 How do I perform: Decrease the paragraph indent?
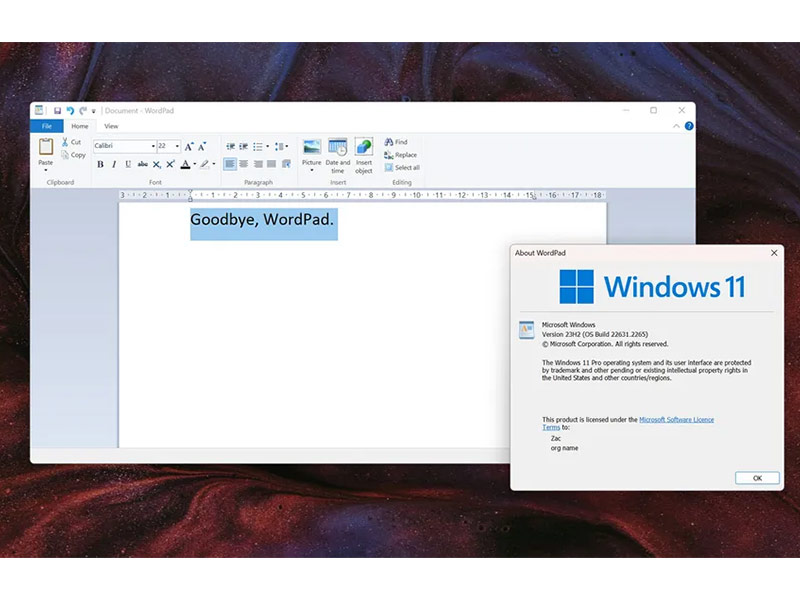(x=231, y=146)
